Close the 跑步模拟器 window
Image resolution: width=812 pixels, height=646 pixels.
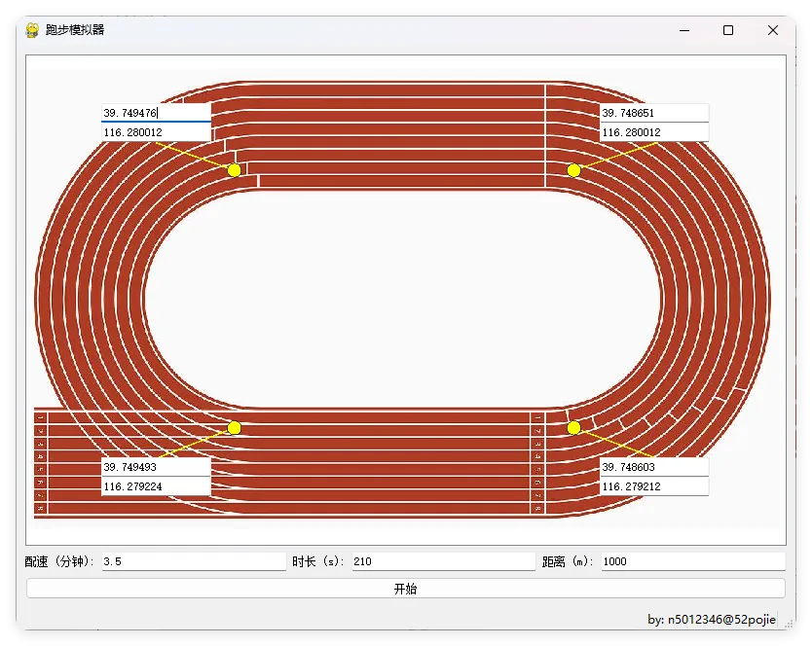773,30
